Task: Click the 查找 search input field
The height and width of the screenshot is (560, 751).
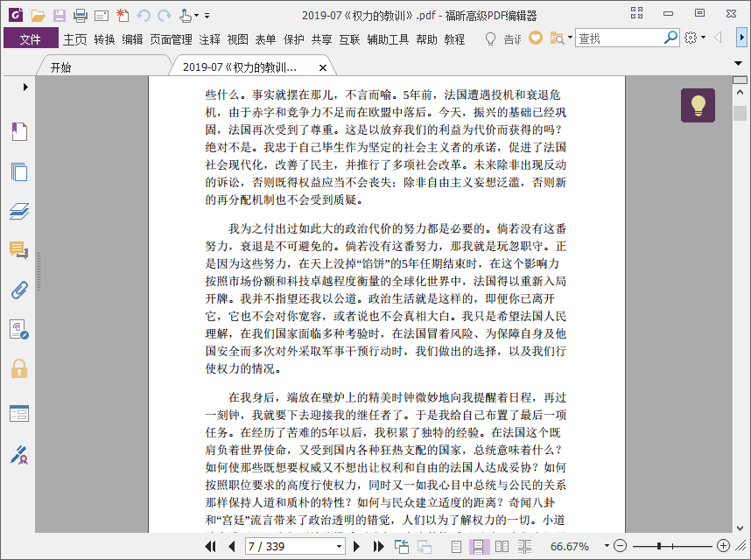Action: click(619, 38)
